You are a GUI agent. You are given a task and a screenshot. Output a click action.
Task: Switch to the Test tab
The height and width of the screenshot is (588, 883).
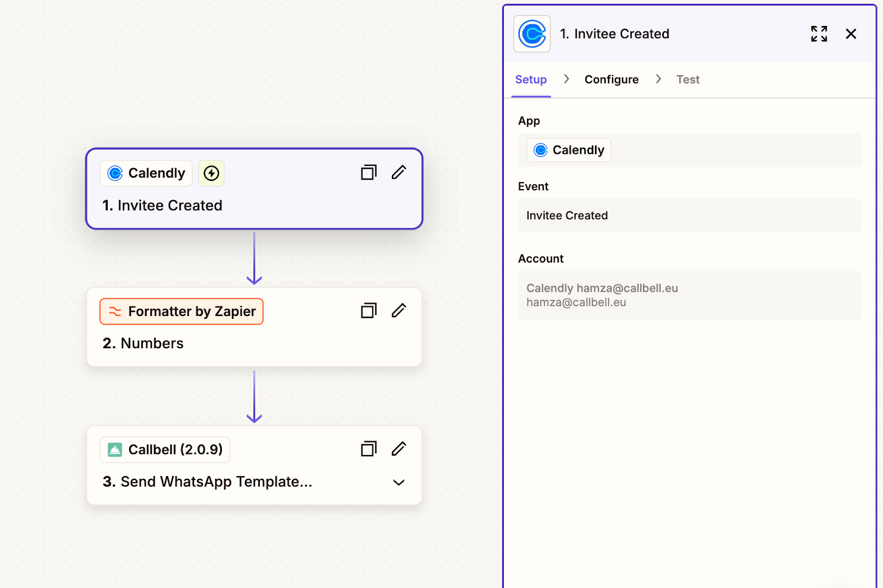click(688, 79)
